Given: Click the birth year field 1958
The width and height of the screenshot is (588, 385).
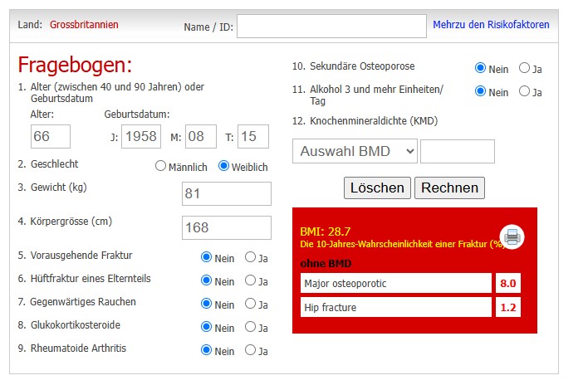Looking at the screenshot, I should pos(141,136).
